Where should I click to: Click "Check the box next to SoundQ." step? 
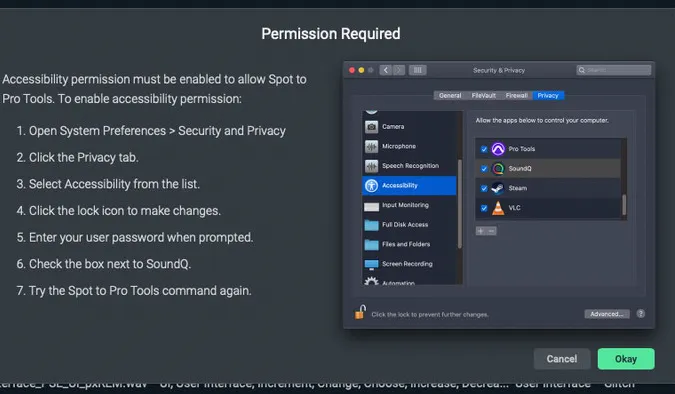click(x=110, y=264)
